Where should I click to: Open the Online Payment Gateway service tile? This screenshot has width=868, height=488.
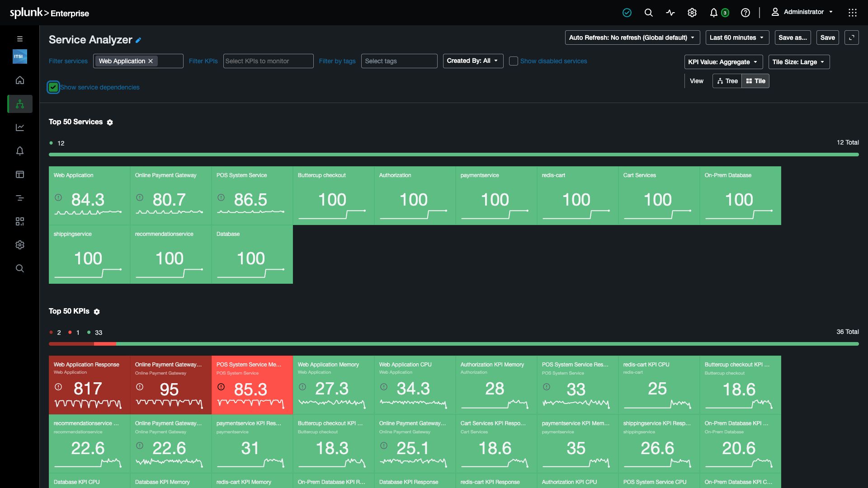[x=171, y=196]
